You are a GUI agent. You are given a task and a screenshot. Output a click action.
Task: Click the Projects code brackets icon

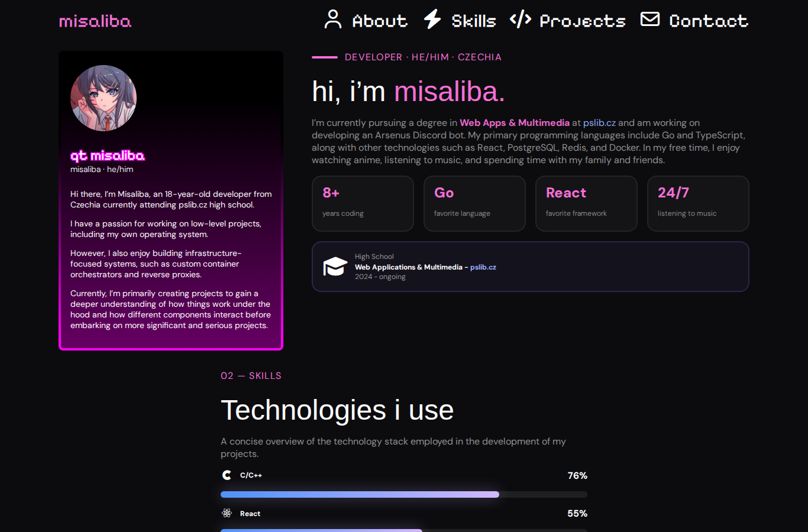coord(521,20)
